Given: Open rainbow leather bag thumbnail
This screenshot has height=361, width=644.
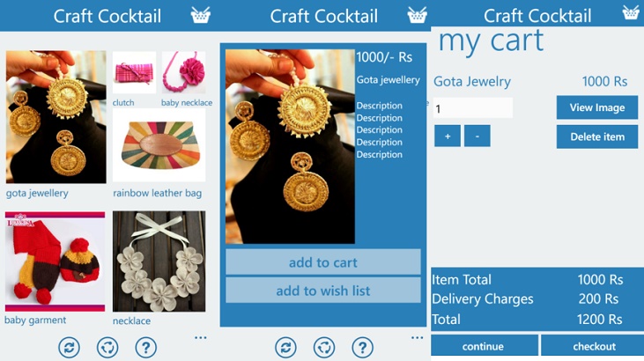Looking at the screenshot, I should point(159,145).
